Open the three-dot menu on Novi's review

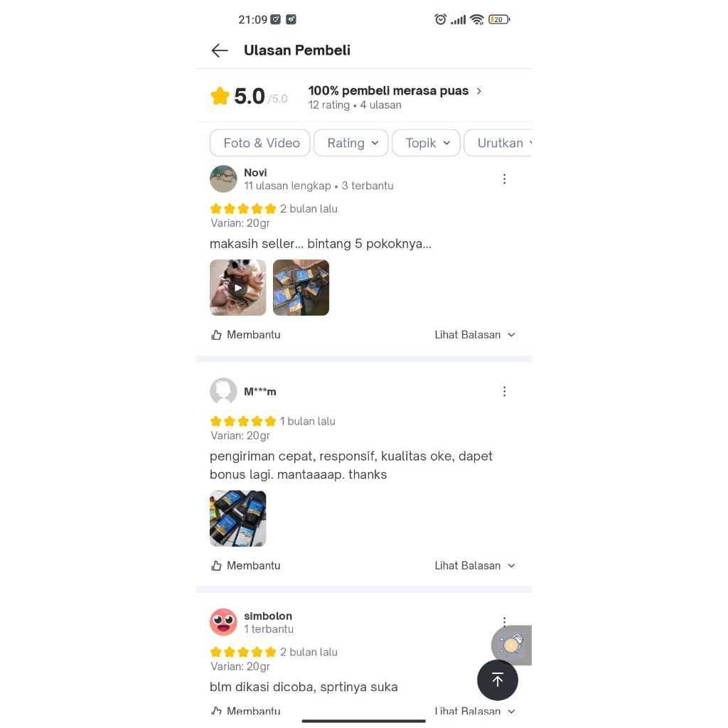504,179
